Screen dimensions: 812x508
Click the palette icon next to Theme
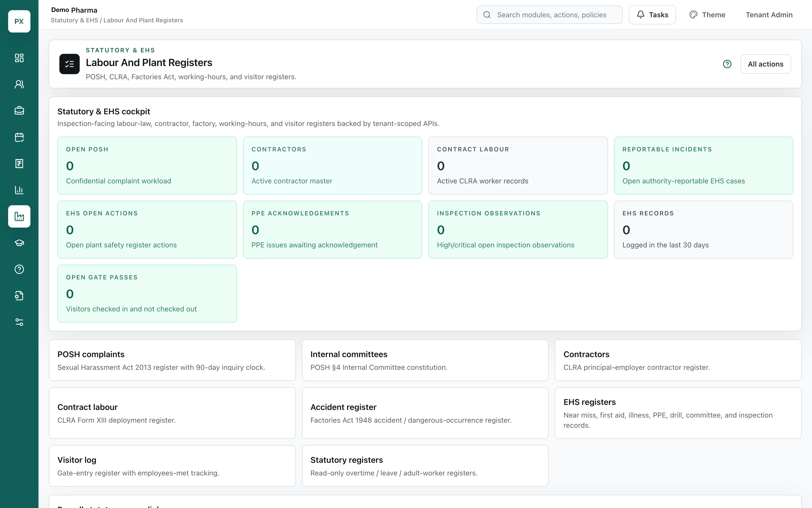point(693,14)
